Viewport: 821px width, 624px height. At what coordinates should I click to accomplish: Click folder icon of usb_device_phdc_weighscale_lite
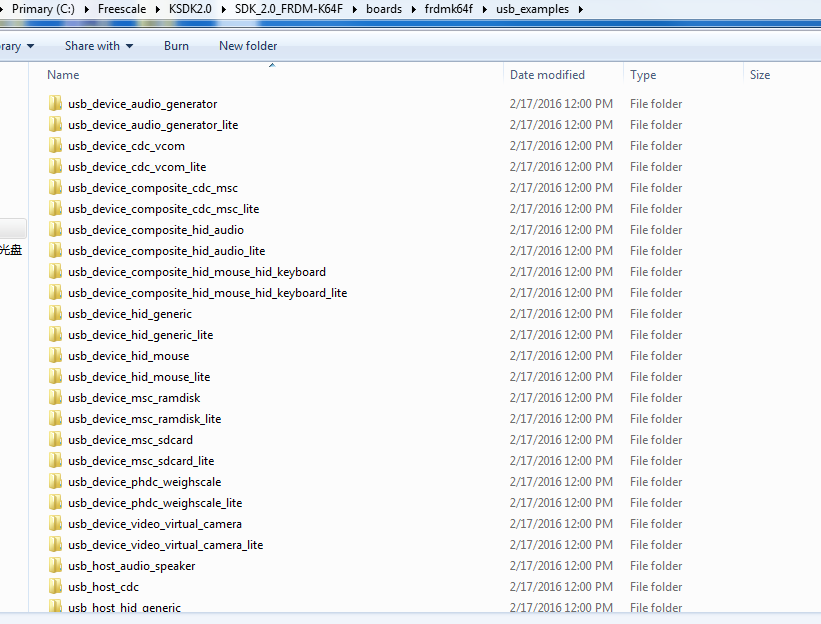[55, 502]
